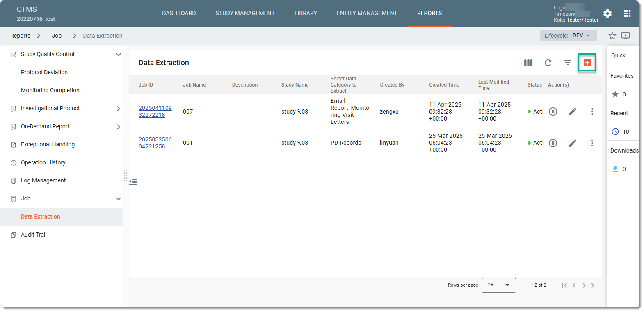644x312 pixels.
Task: Add page to favorites with star outline icon
Action: coord(612,36)
